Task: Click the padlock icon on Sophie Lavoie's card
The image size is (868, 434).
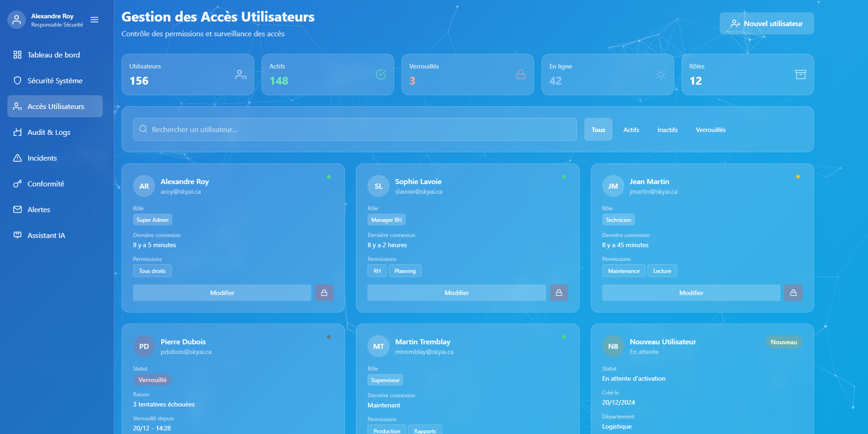Action: tap(559, 293)
